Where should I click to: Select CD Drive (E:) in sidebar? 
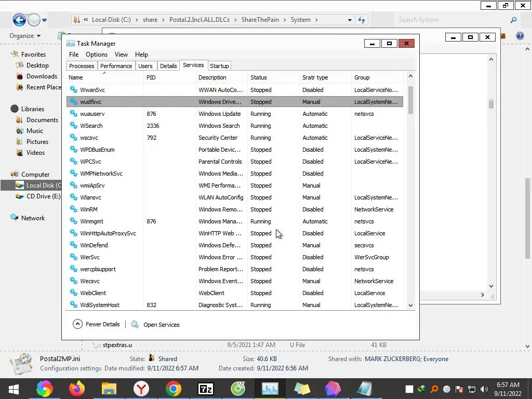tap(44, 196)
